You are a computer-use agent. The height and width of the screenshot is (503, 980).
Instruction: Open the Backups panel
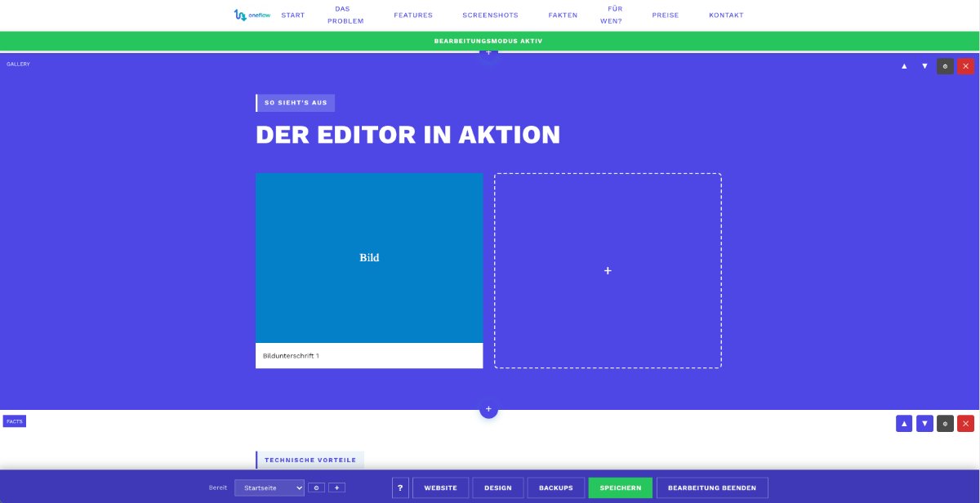[x=556, y=487]
